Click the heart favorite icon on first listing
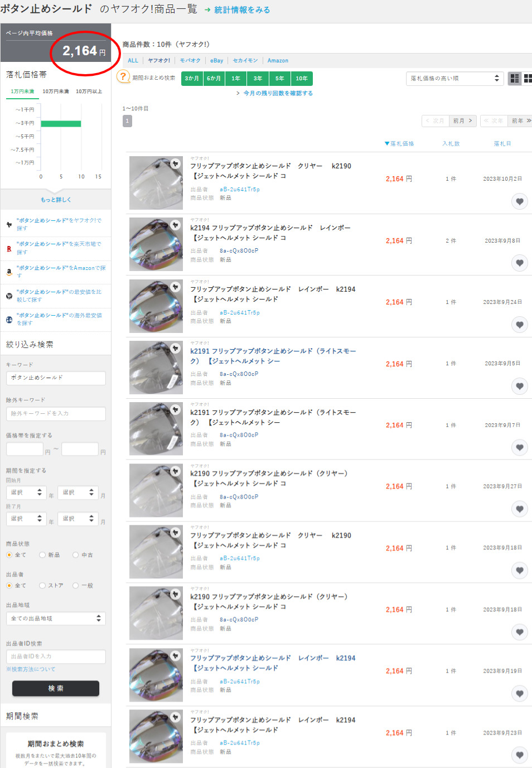 pos(519,201)
